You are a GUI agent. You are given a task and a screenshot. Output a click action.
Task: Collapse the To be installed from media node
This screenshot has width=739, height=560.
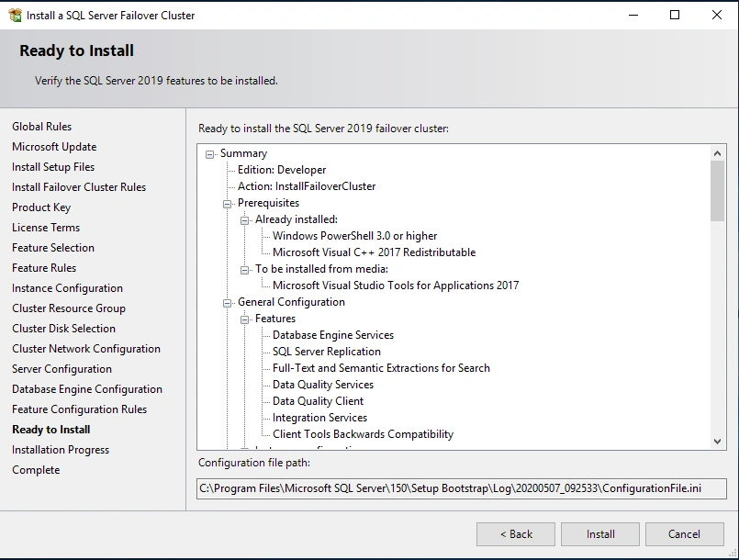245,270
